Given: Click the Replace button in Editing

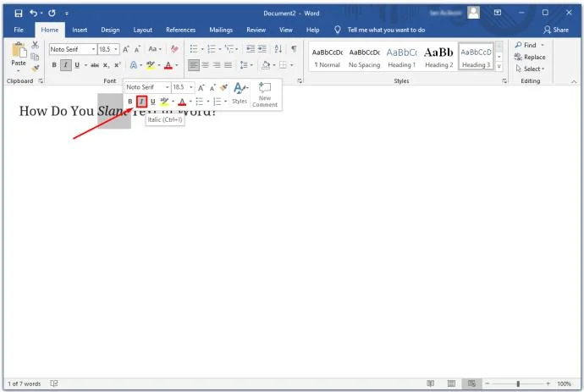Looking at the screenshot, I should coord(530,57).
